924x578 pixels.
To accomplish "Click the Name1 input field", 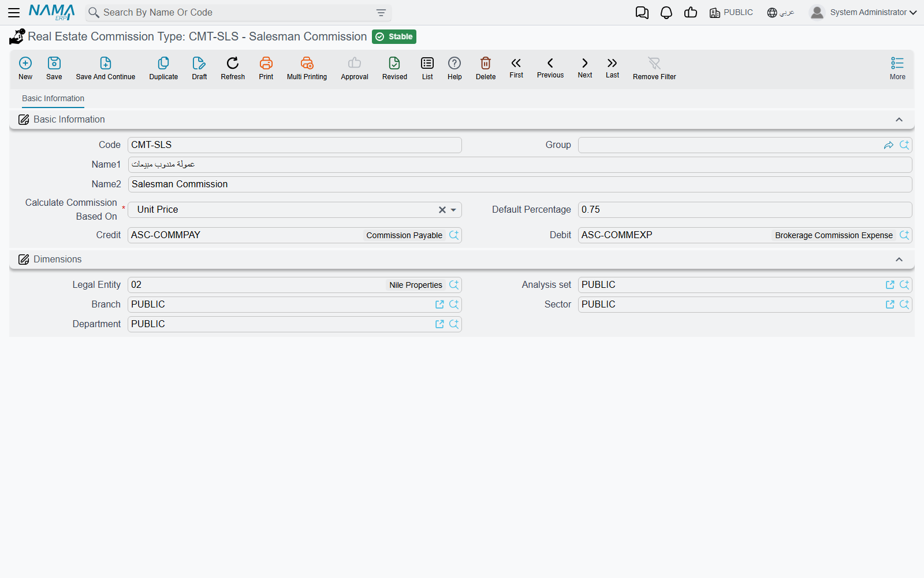I will [x=520, y=165].
